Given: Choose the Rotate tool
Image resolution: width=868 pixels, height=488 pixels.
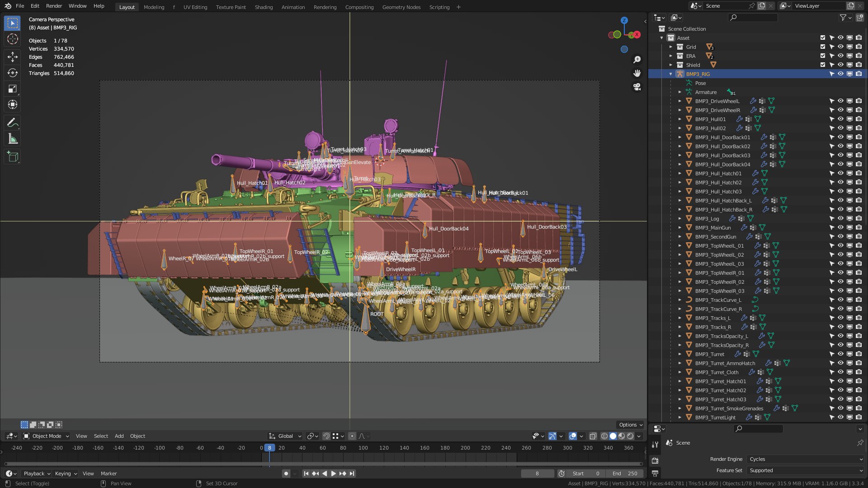Looking at the screenshot, I should 13,73.
